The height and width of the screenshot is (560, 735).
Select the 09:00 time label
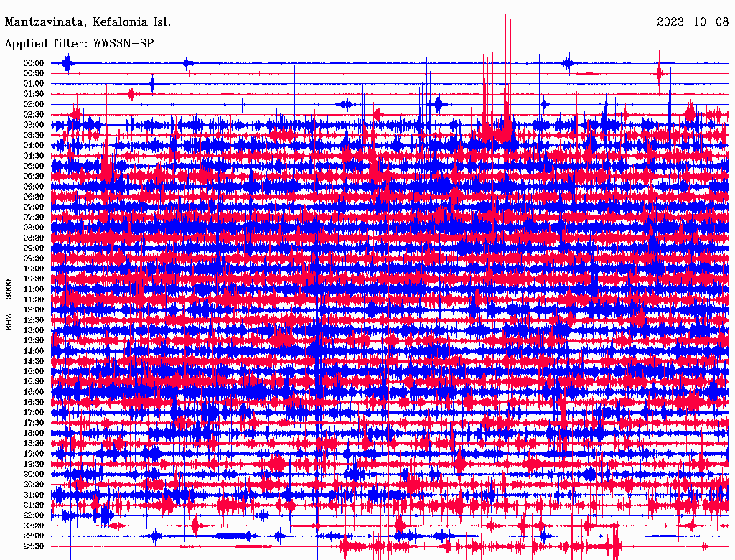pyautogui.click(x=34, y=248)
